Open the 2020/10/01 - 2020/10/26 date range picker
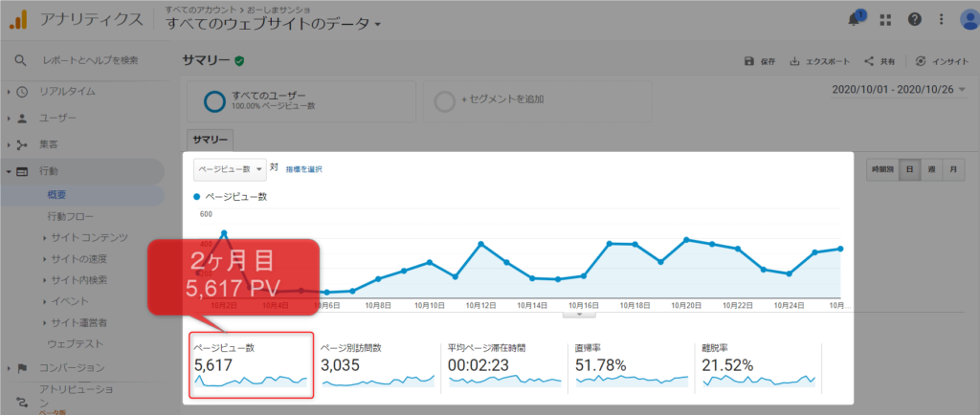The width and height of the screenshot is (980, 415). [900, 89]
